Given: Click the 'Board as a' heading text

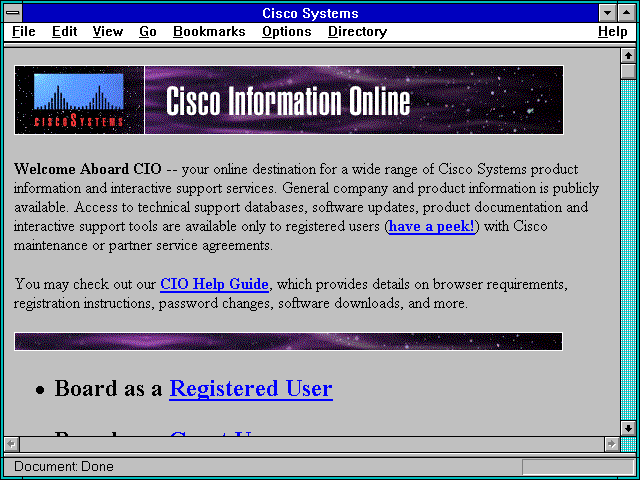Looking at the screenshot, I should click(109, 389).
